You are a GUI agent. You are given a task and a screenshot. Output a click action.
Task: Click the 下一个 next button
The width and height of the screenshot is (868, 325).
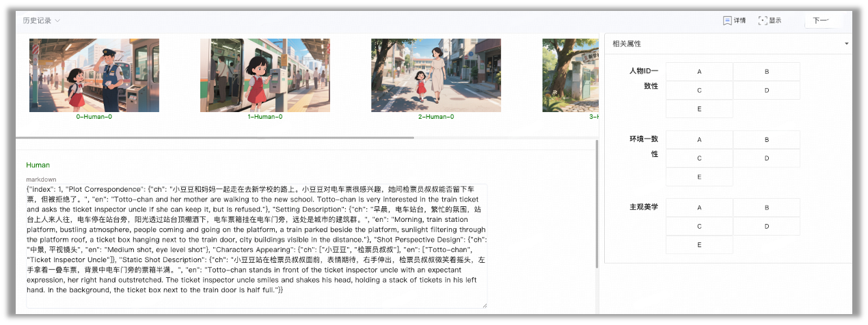(823, 20)
